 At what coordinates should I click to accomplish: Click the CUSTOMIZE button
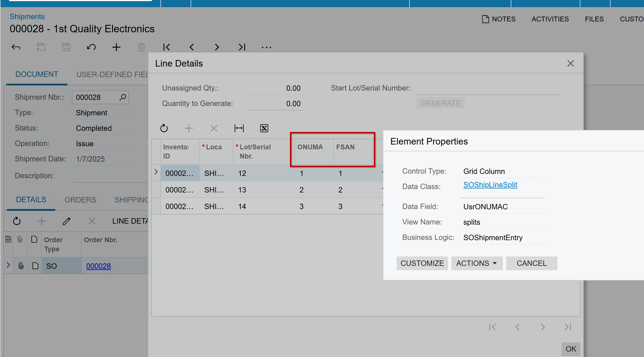[422, 263]
